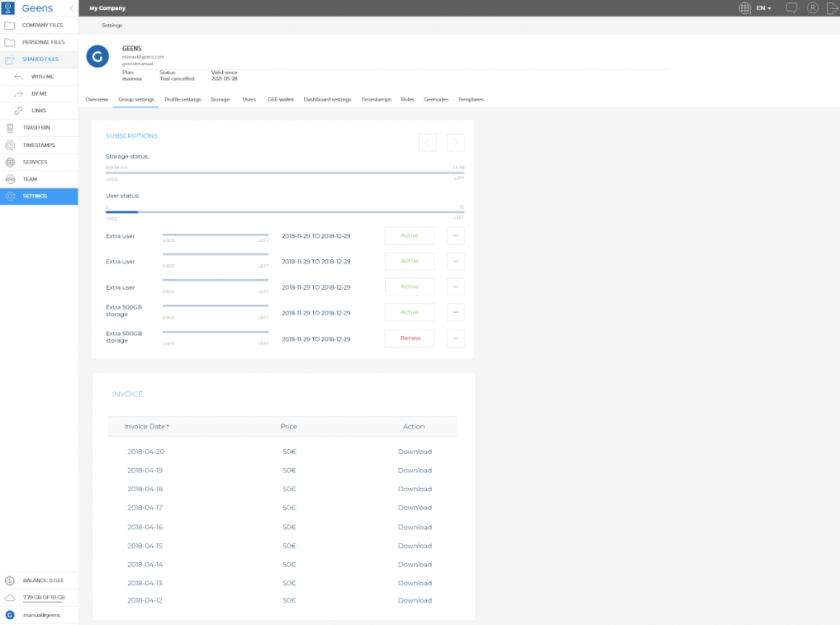The image size is (840, 625).
Task: Open the user profile icon
Action: (x=813, y=8)
